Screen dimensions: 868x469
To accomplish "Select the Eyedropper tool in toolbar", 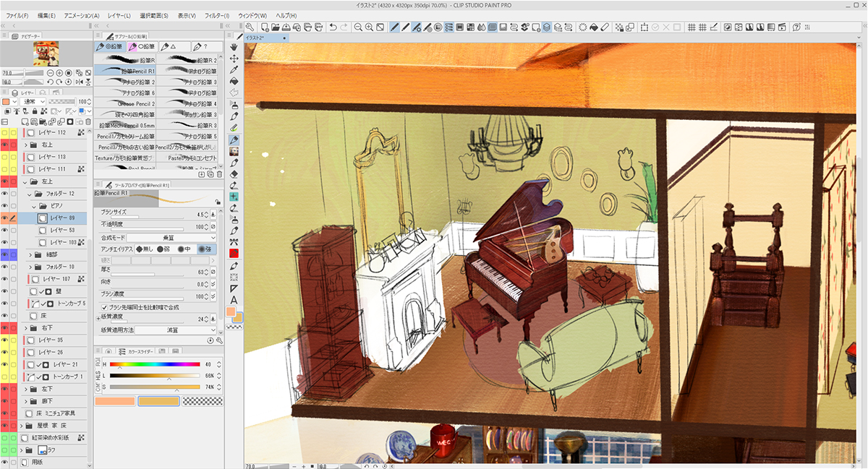I will pos(234,70).
